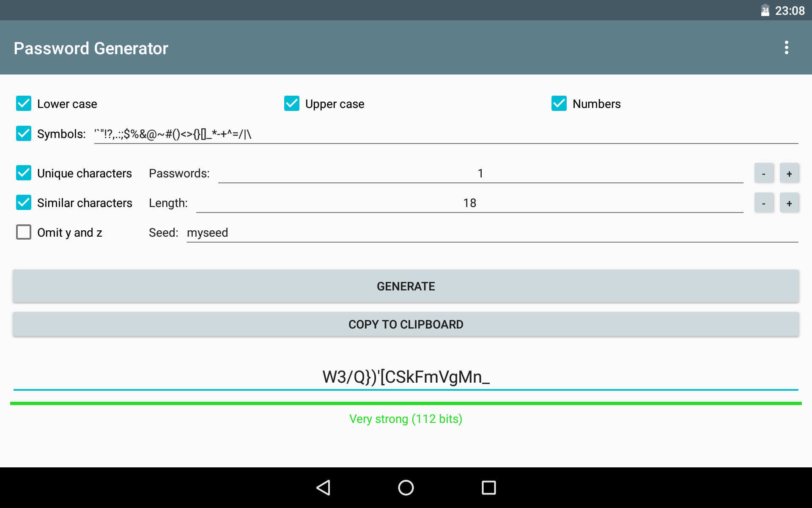Tap the Passwords: label

[179, 173]
